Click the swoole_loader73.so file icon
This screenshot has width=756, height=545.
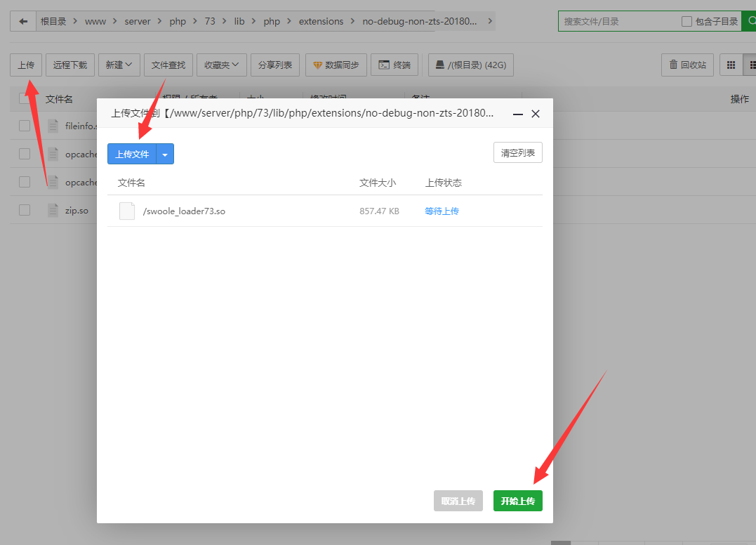pyautogui.click(x=127, y=211)
